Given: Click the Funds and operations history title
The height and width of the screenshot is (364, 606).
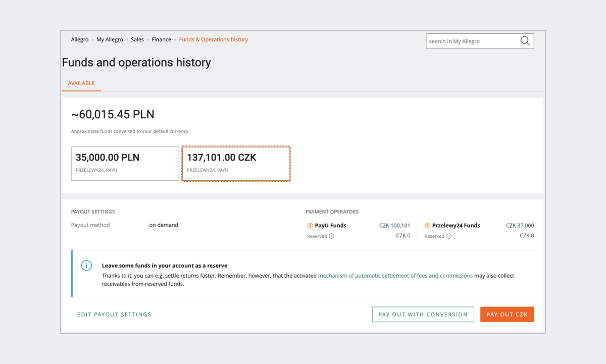Looking at the screenshot, I should tap(136, 63).
